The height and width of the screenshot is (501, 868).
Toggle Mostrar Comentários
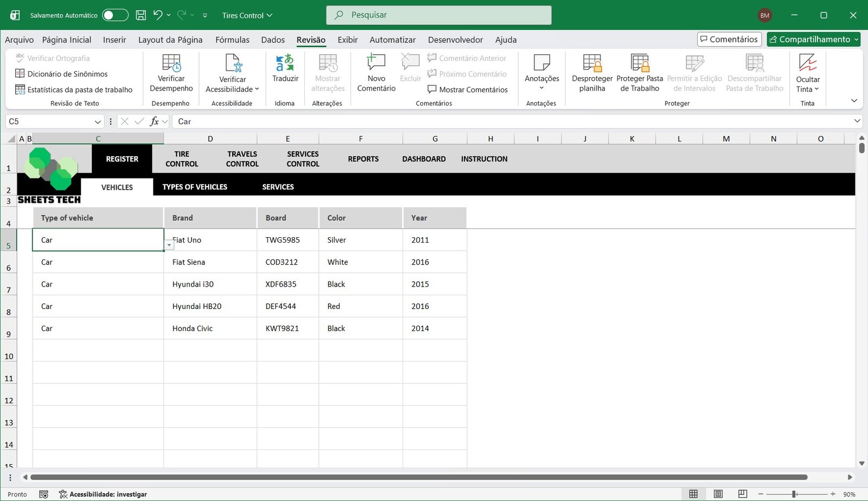click(468, 90)
